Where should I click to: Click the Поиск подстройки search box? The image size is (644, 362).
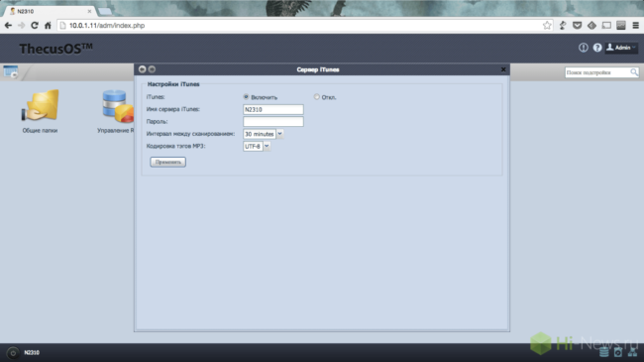tap(597, 72)
